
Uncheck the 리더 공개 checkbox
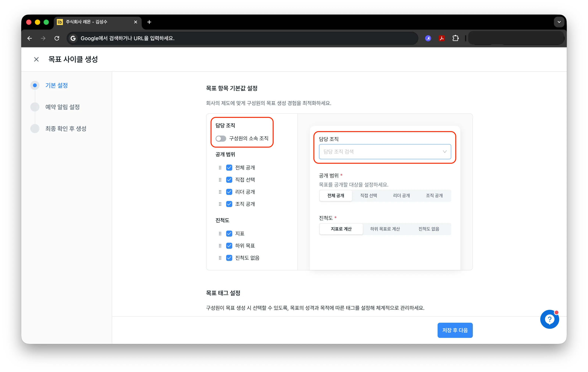click(x=229, y=192)
